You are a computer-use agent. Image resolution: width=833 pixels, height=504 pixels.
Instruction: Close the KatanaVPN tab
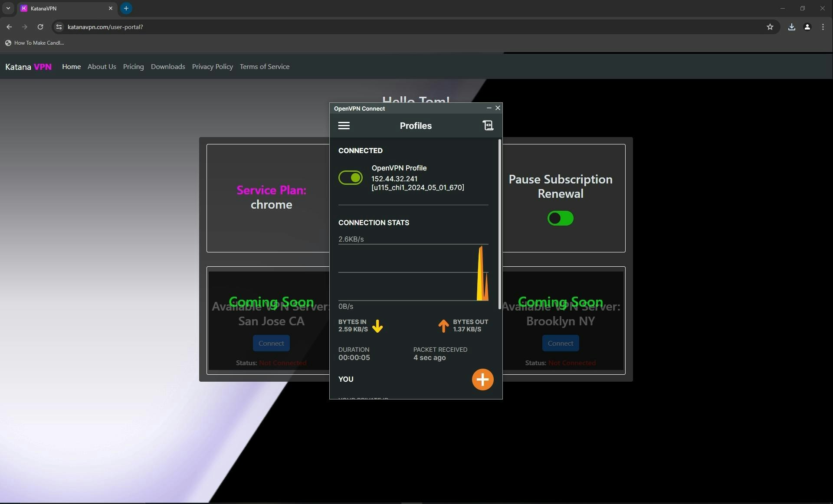tap(111, 8)
